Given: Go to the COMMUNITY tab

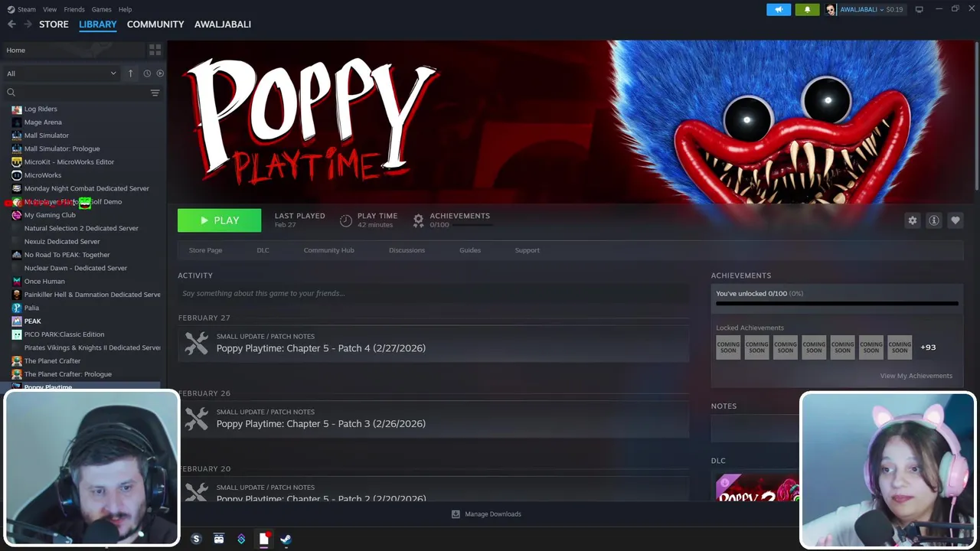Looking at the screenshot, I should 155,24.
